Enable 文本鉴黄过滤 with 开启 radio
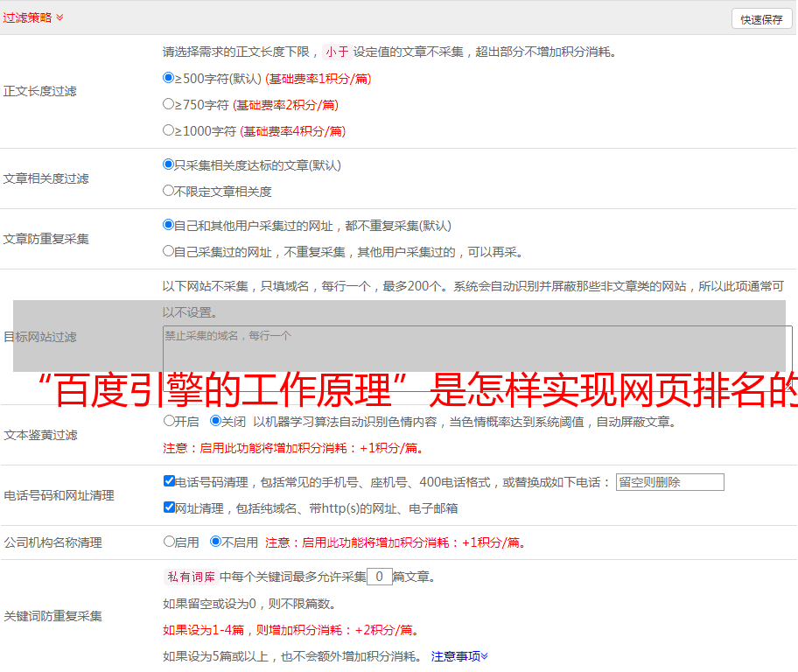The width and height of the screenshot is (798, 672). coord(170,421)
